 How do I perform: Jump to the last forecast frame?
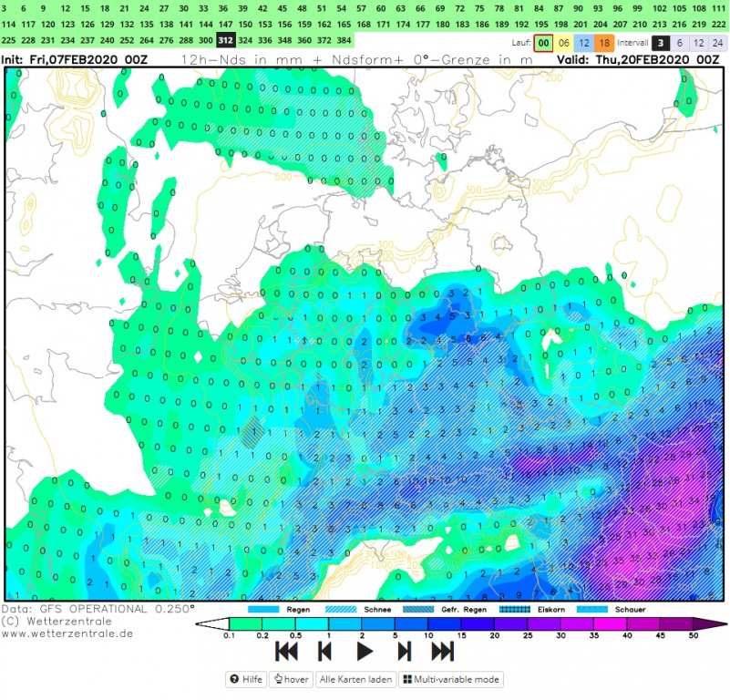[442, 651]
